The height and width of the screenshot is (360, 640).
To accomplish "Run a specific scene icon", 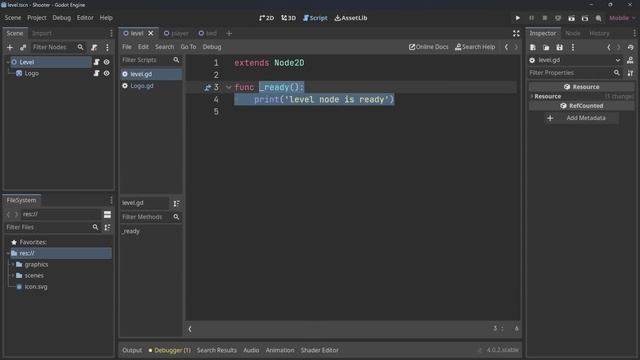I will pyautogui.click(x=585, y=18).
